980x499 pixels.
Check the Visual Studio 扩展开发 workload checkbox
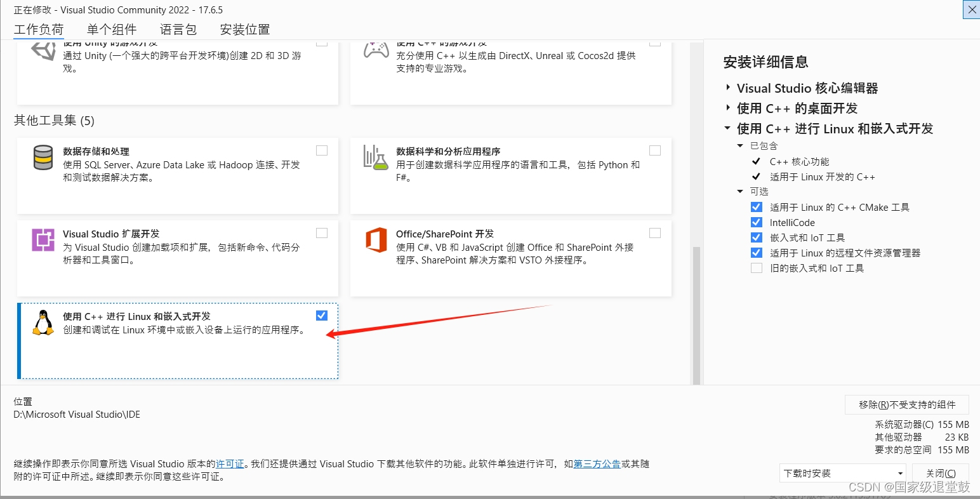(322, 233)
